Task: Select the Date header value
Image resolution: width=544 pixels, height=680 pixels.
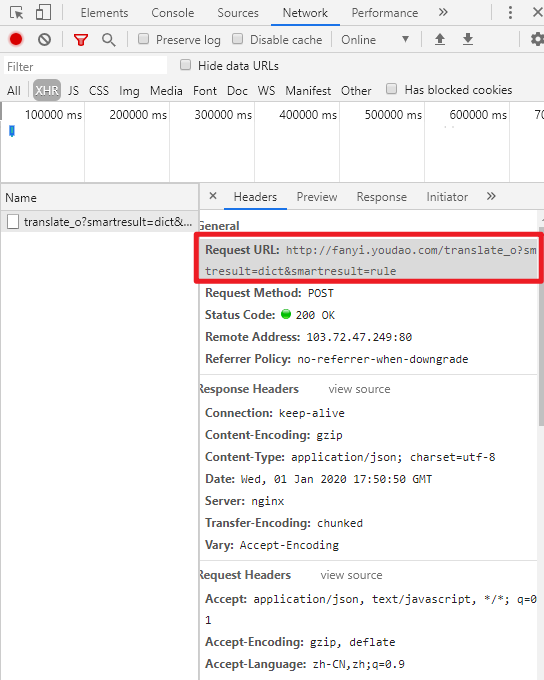Action: (336, 479)
